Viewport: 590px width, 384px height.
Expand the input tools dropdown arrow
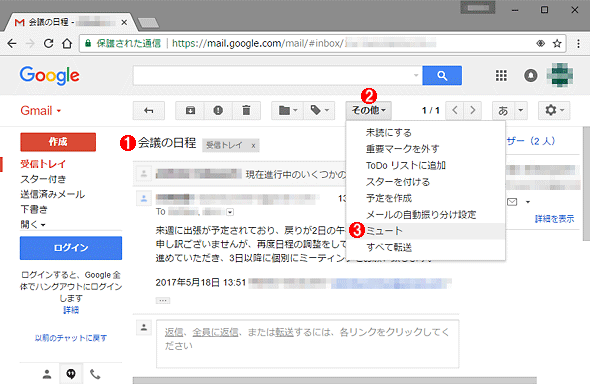click(521, 111)
